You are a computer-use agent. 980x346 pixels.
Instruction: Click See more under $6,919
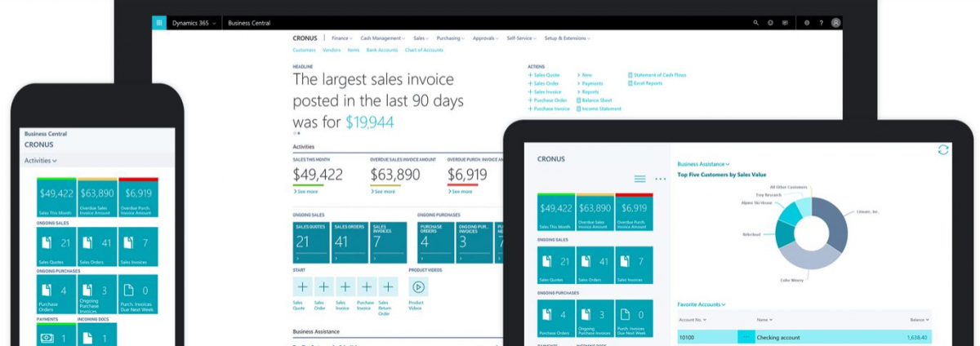pos(461,192)
